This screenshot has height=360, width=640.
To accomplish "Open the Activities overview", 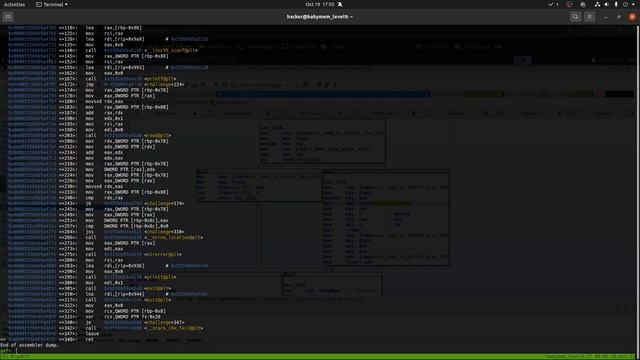I will [x=14, y=4].
